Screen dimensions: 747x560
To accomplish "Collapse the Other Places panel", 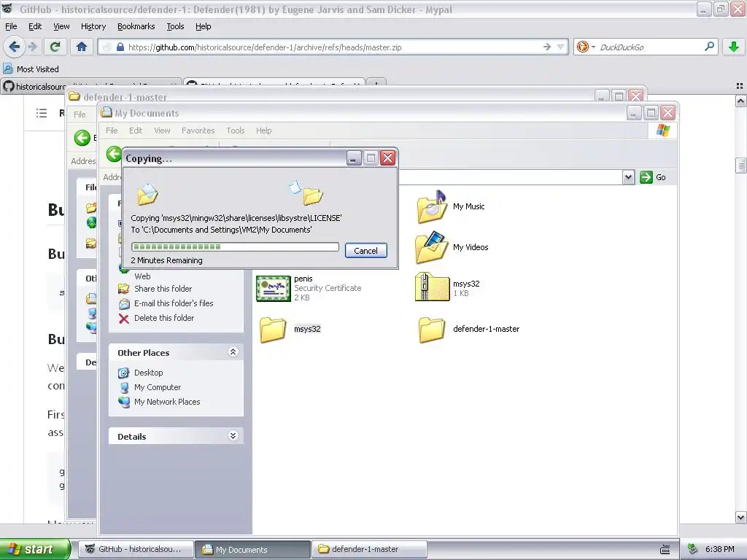I will 233,352.
